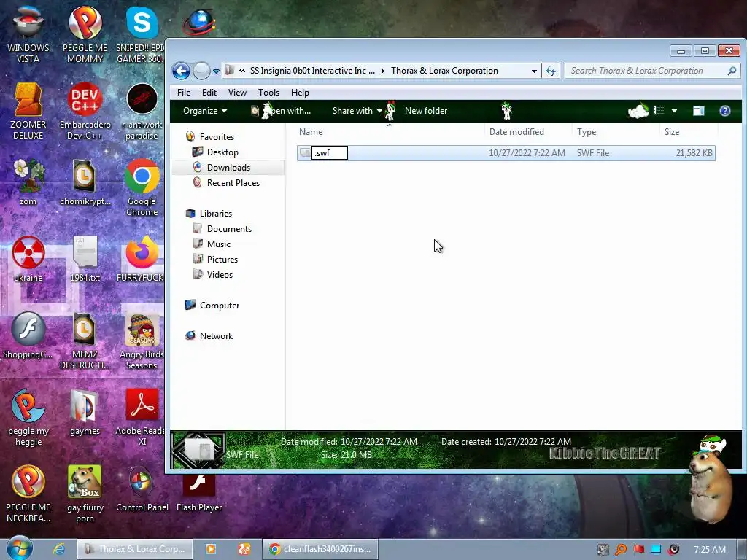Click the taskbar clock showing 7:25 AM
This screenshot has height=560, width=747.
[709, 550]
